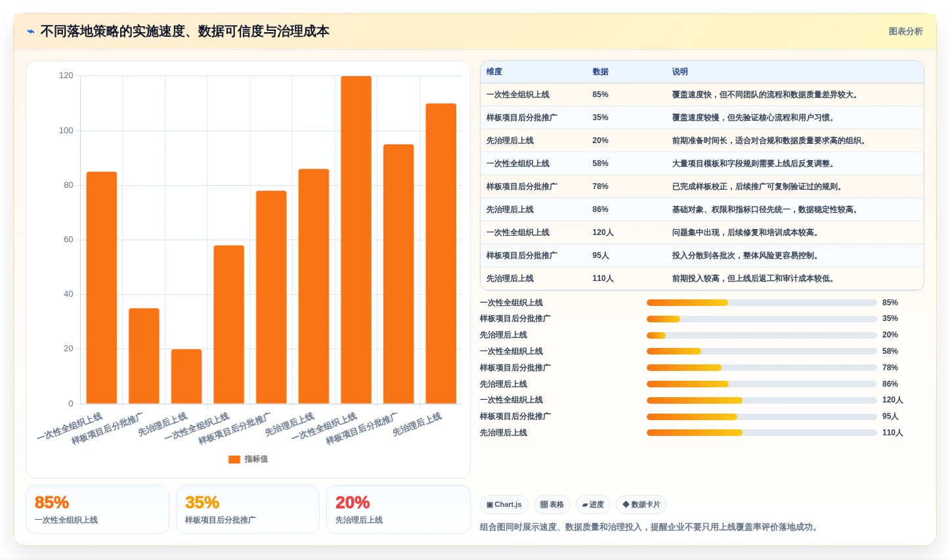Click the progress bar labeled 35%

(x=762, y=319)
